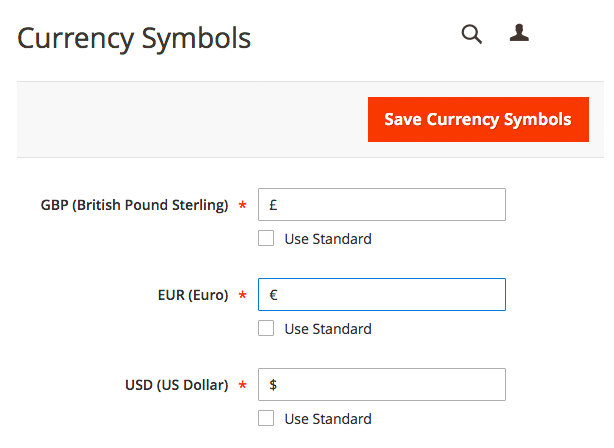Focus the GBP symbol input field
614x448 pixels.
tap(381, 205)
